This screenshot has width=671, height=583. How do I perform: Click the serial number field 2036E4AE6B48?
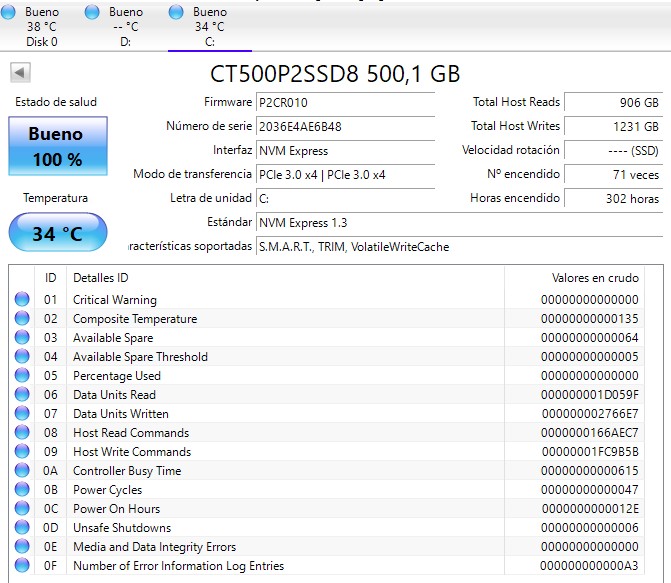[x=345, y=127]
